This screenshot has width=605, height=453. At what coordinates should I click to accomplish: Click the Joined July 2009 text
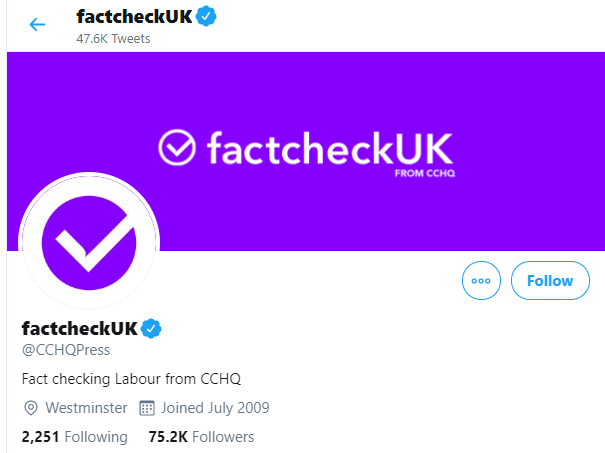pos(215,408)
